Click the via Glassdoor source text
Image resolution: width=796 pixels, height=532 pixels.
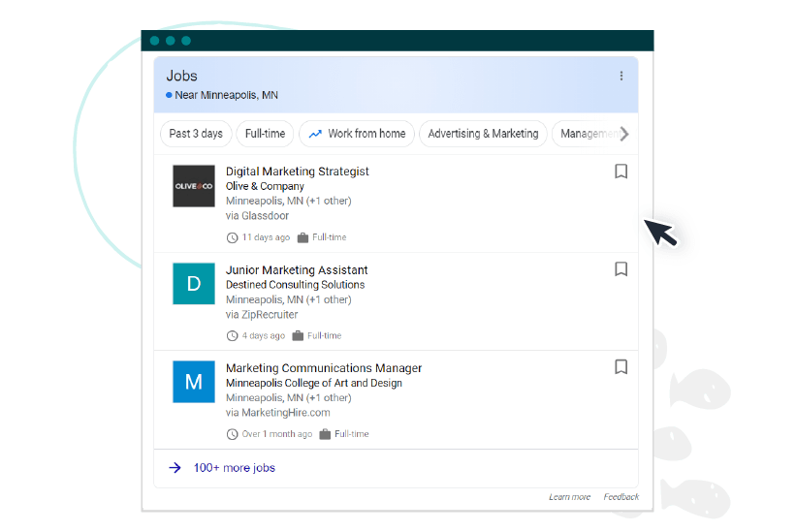tap(257, 215)
